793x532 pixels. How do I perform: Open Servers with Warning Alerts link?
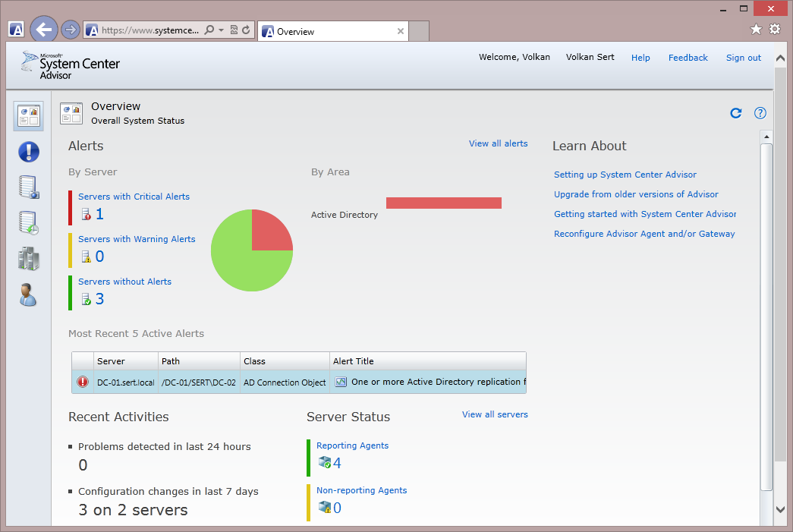137,239
